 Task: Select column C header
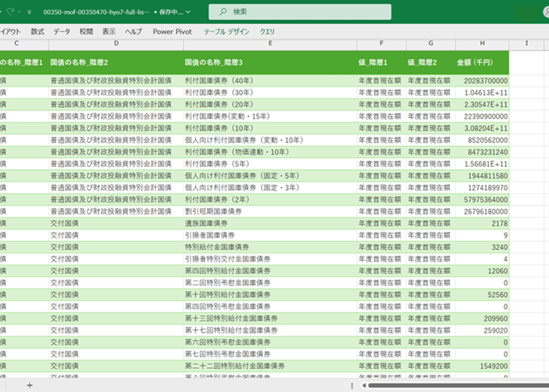pos(24,43)
